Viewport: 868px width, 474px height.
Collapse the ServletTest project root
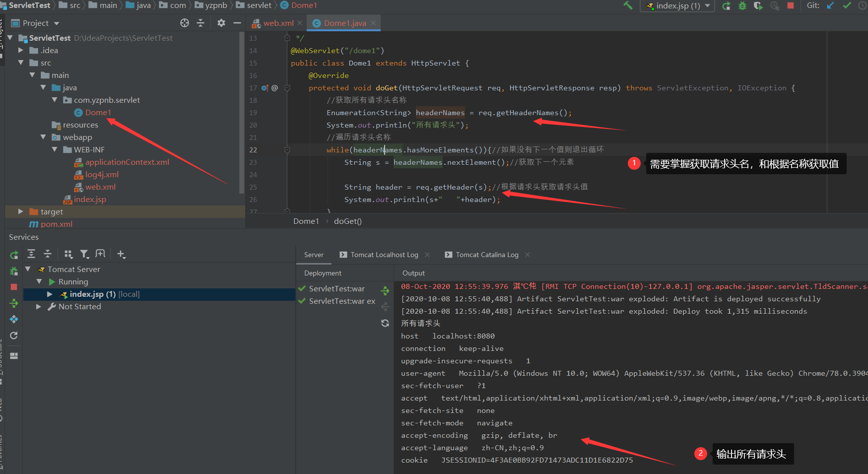[x=10, y=38]
